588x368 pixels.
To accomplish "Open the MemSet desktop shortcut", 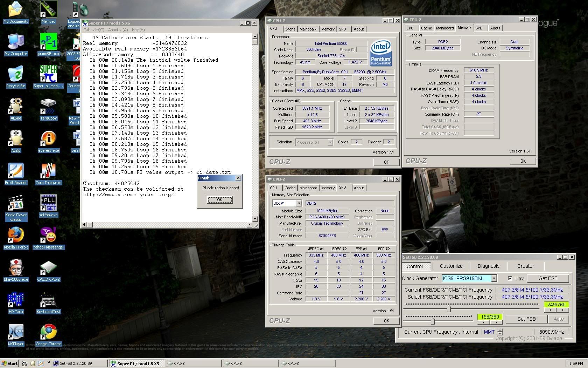I will (48, 13).
